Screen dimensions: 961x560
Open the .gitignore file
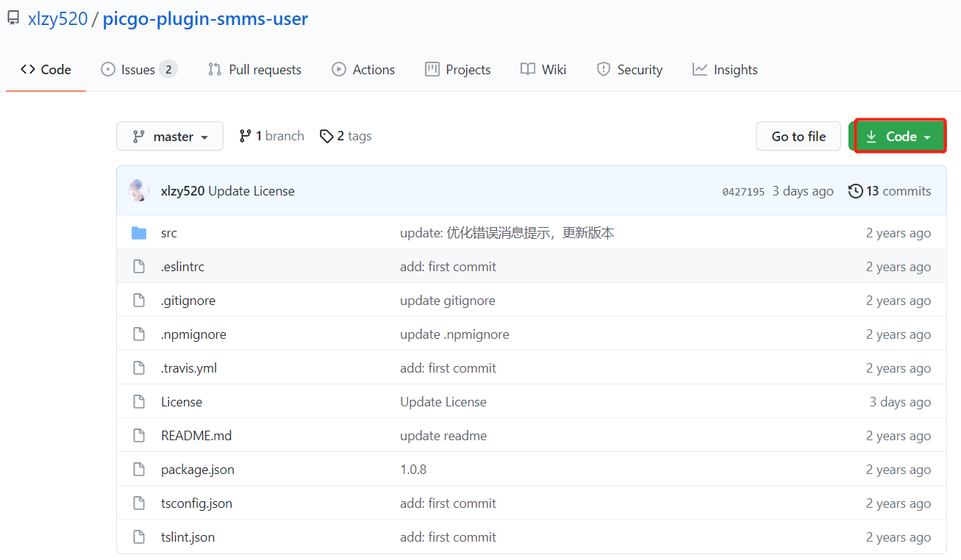pos(188,301)
